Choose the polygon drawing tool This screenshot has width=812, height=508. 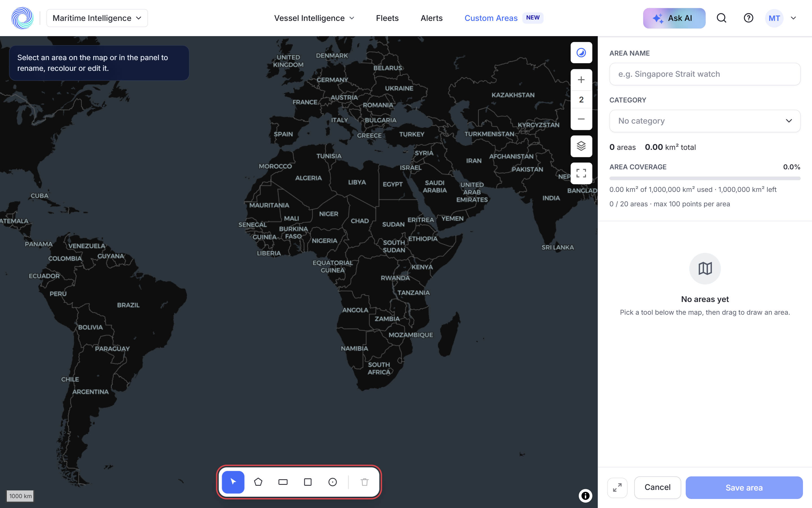click(x=258, y=482)
